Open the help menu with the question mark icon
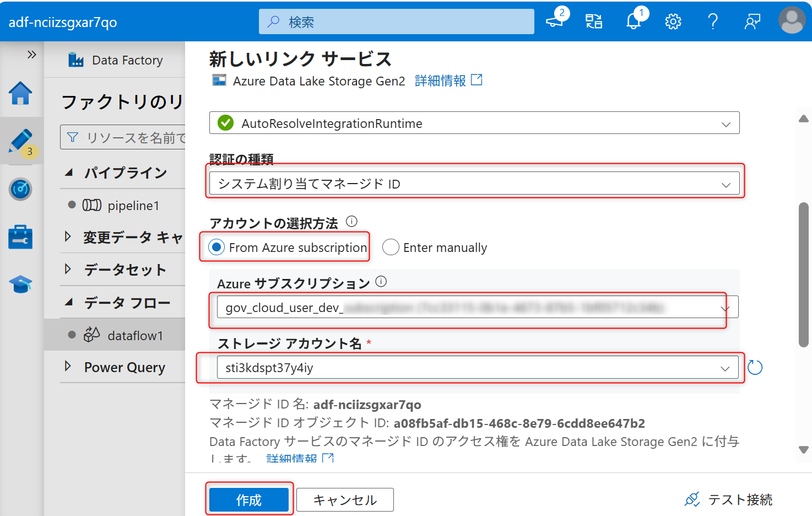This screenshot has width=812, height=516. point(713,21)
